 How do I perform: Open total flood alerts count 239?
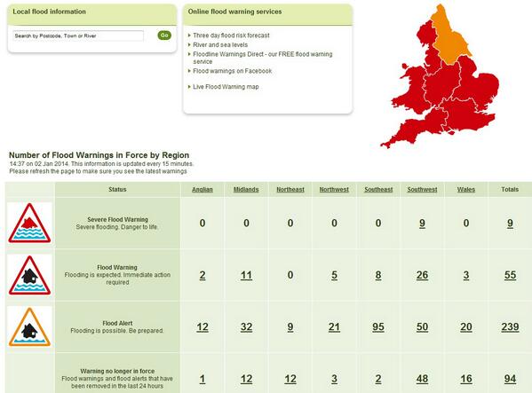click(510, 327)
